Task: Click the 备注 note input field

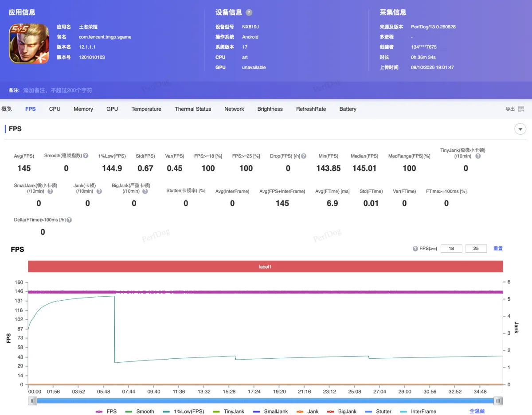Action: point(58,90)
